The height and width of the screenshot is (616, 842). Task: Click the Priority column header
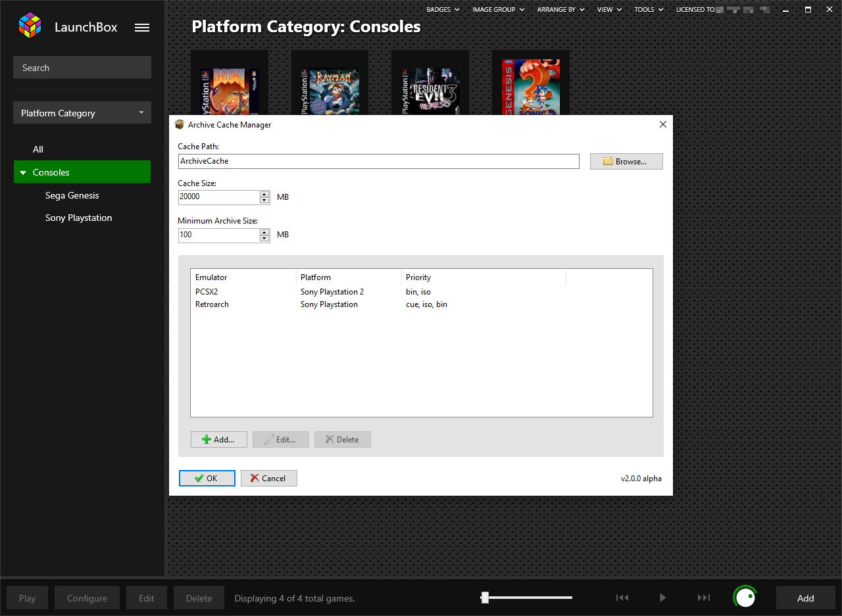[x=483, y=277]
